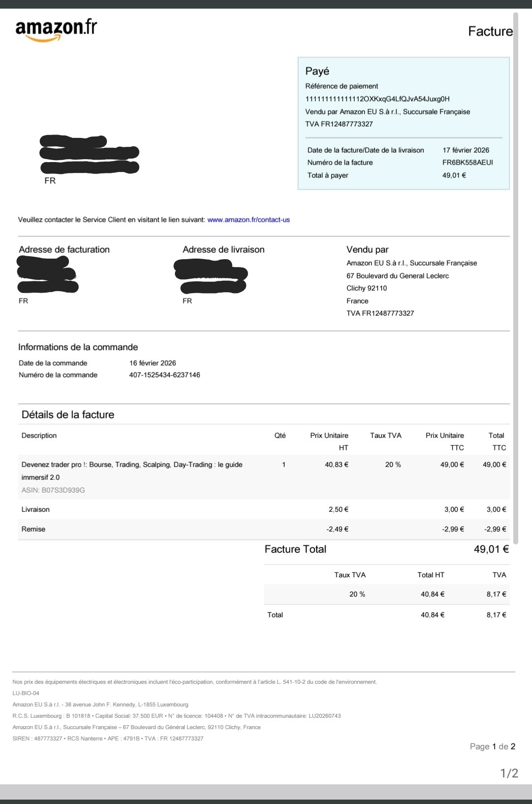Click the Vendu par heading
The width and height of the screenshot is (532, 804).
click(x=367, y=250)
